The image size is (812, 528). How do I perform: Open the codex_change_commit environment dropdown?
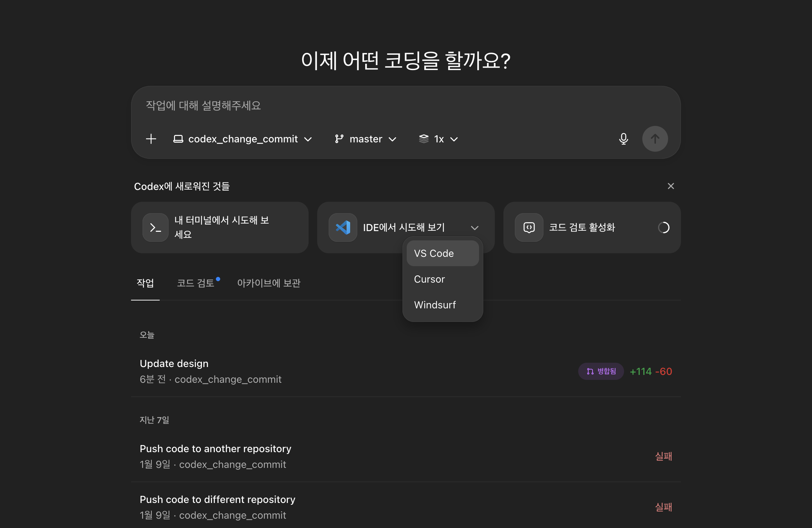(x=243, y=139)
